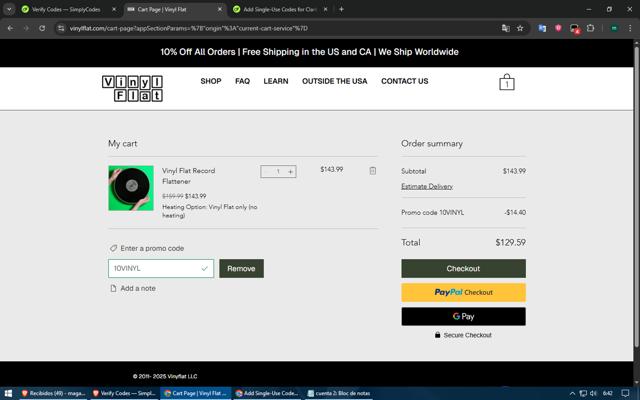
Task: Open the browser extensions puzzle icon
Action: tap(590, 28)
